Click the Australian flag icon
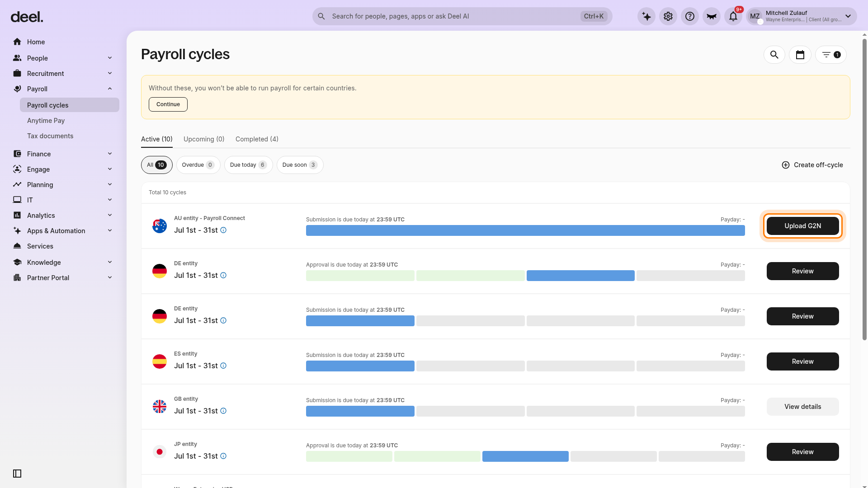Screen dimensions: 868x488 point(160,226)
